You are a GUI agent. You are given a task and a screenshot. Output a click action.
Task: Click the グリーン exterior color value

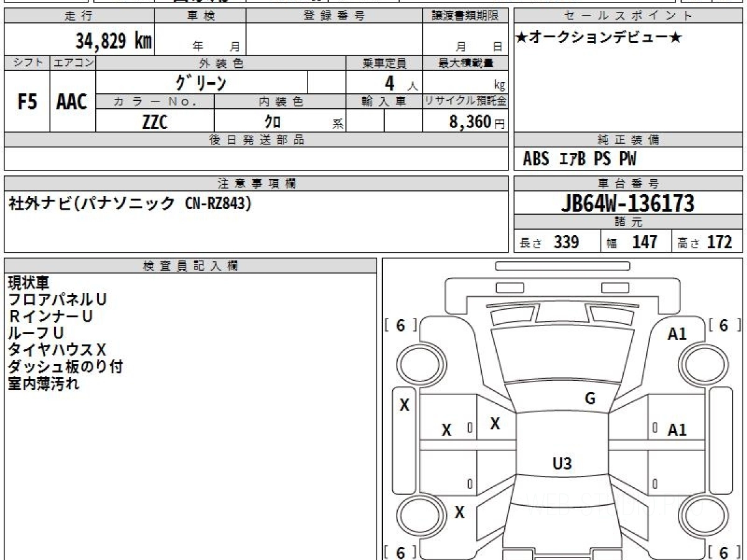[201, 82]
